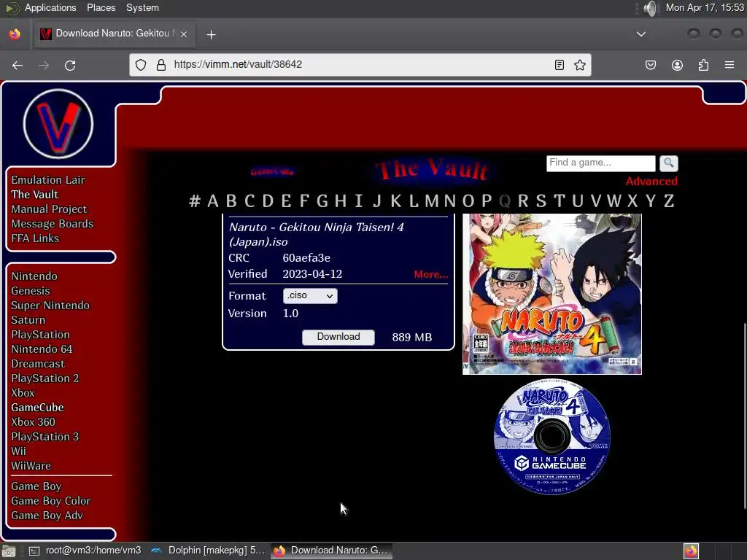Click the Vimm's Lair V logo

[58, 124]
